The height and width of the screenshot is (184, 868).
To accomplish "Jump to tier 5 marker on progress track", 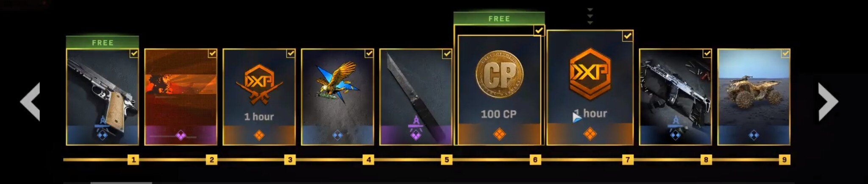I will pos(446,160).
